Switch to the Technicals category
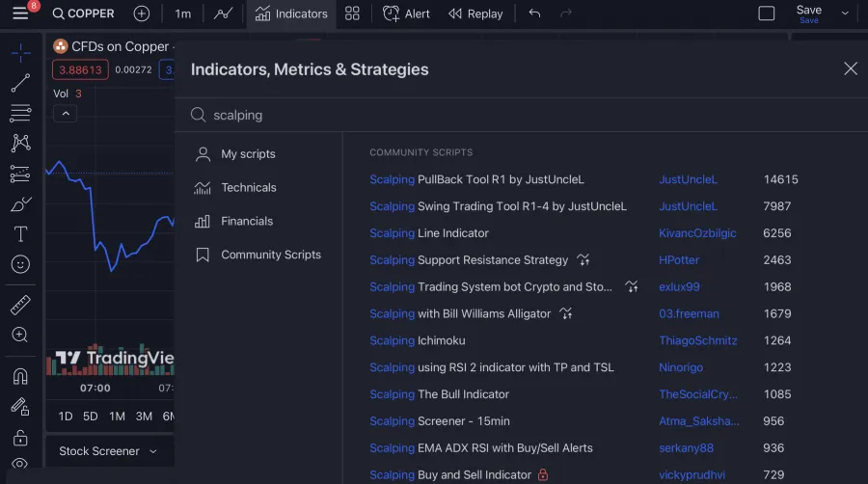 tap(248, 188)
